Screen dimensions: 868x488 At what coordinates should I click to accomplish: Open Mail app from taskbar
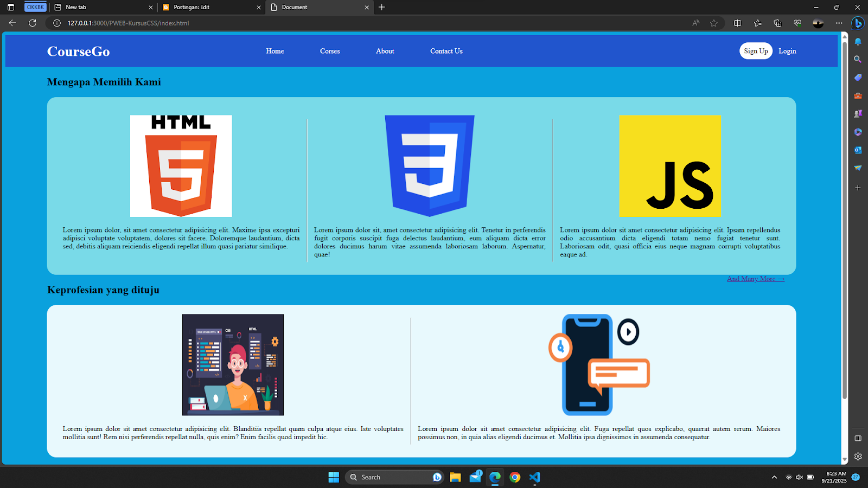click(x=475, y=477)
